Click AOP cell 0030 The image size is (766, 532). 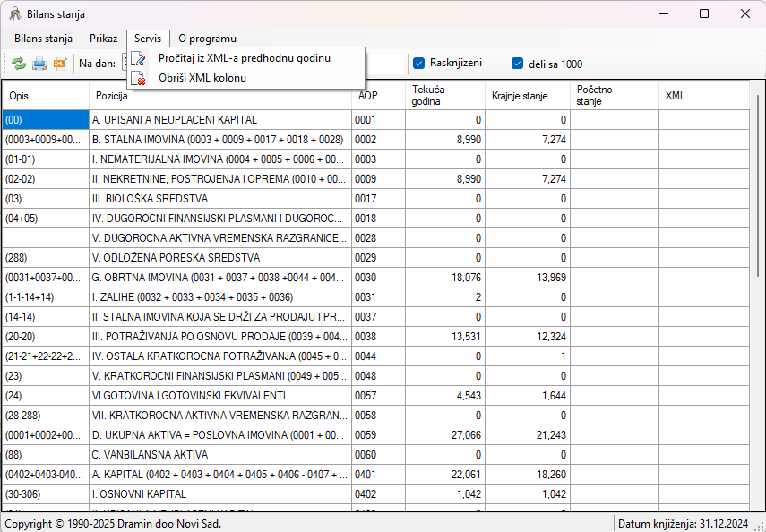coord(378,278)
